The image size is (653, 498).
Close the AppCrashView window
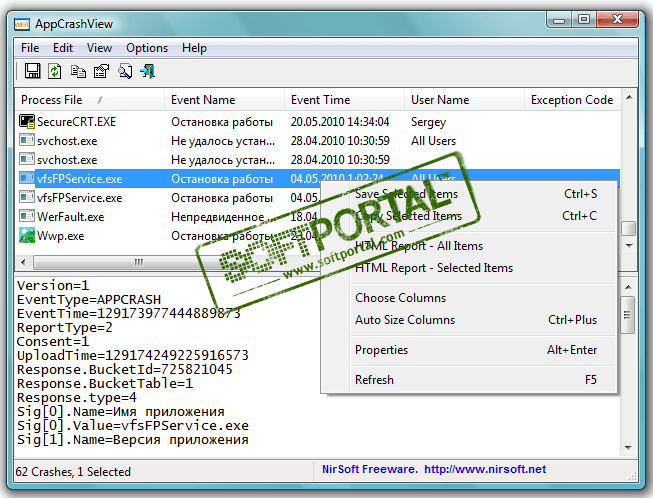(x=617, y=20)
